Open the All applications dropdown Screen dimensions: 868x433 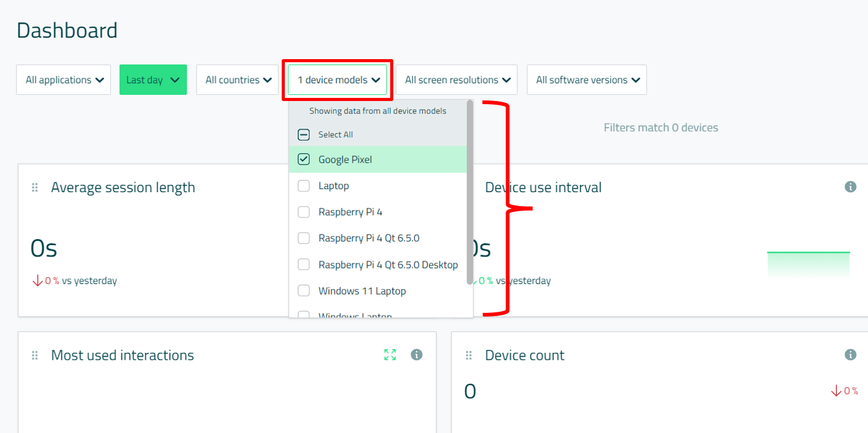point(63,80)
